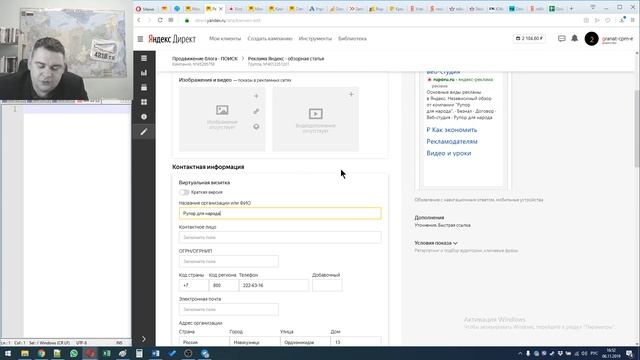The image size is (640, 360).
Task: Click the Добавочный field
Action: tap(327, 285)
